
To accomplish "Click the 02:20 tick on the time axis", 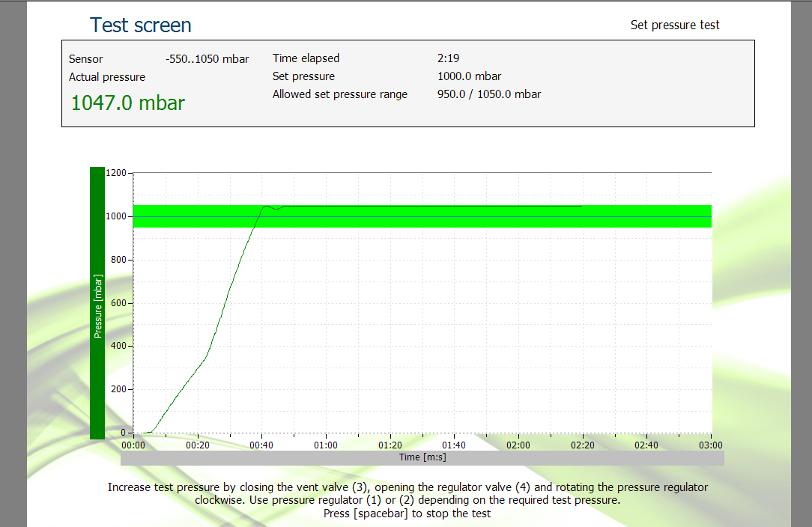I will tap(582, 445).
